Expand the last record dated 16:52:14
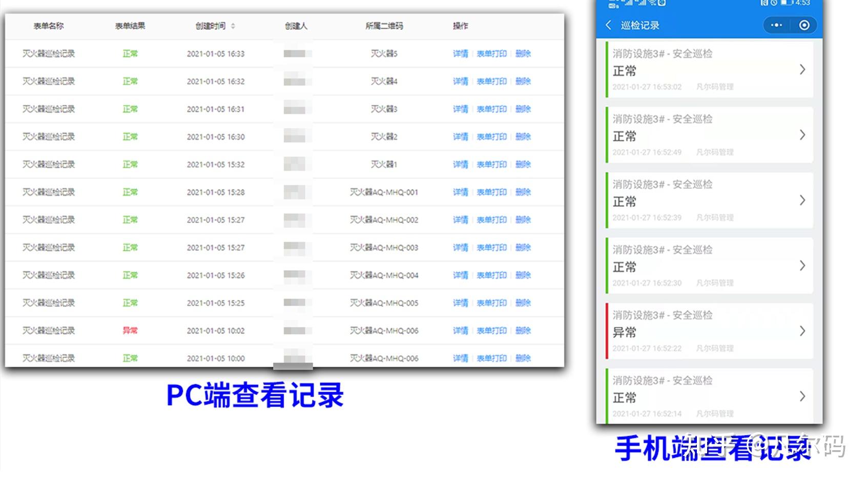 [x=802, y=396]
